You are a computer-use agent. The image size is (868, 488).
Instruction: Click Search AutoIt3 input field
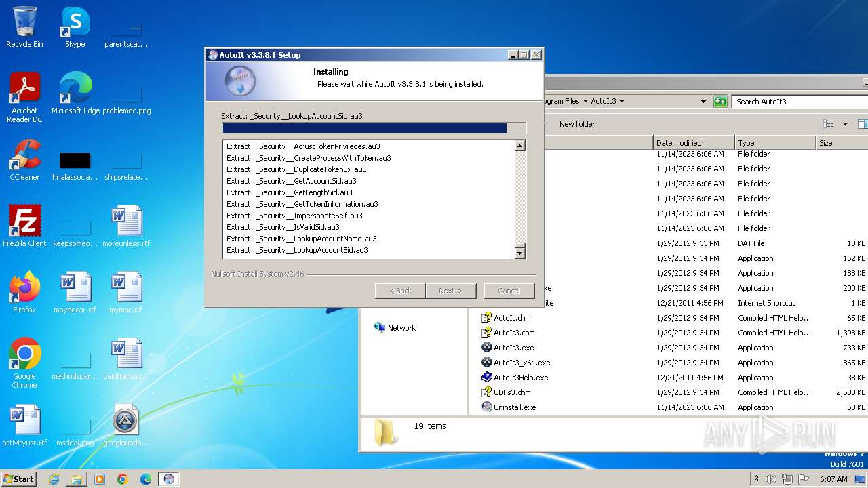(x=800, y=102)
